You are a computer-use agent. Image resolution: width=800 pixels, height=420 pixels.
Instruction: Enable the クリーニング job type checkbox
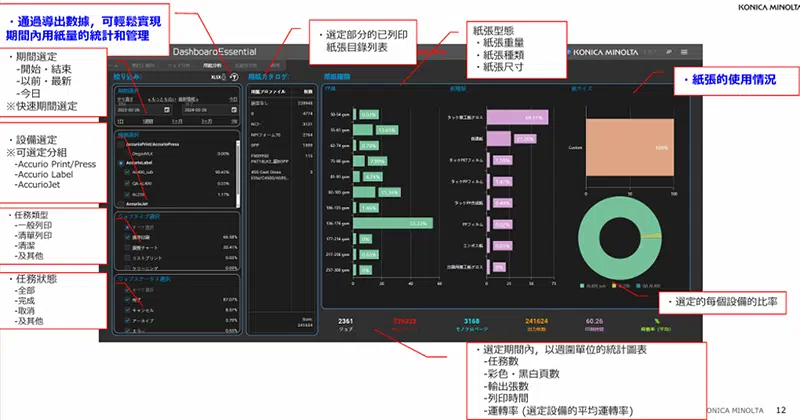pos(127,267)
